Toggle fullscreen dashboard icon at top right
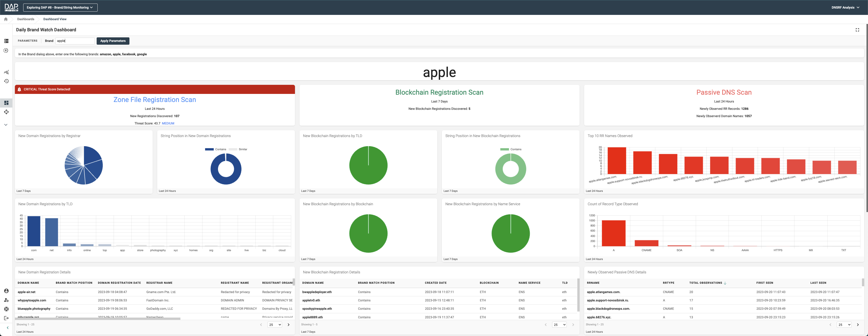The image size is (868, 336). click(x=857, y=30)
